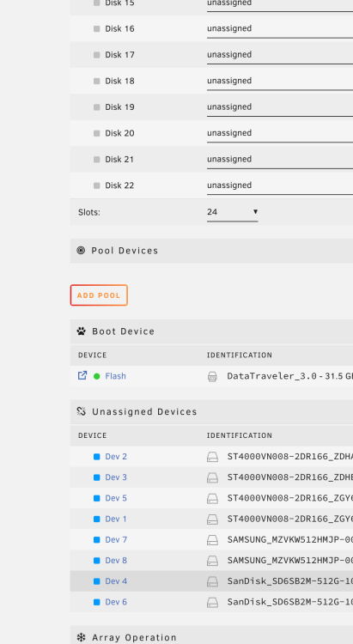353x644 pixels.
Task: Click the blue status square for Dev 8
Action: click(96, 561)
